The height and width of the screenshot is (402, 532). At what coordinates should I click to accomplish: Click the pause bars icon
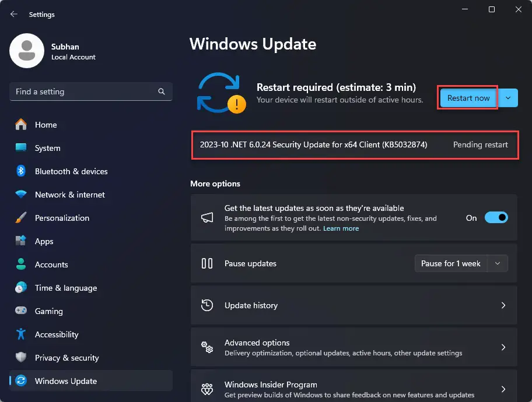207,263
